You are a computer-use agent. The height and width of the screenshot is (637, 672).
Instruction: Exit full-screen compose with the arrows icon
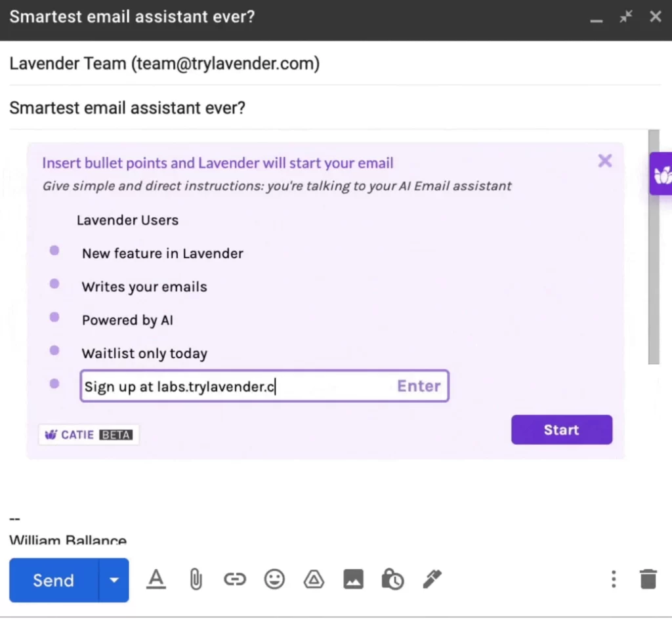[x=625, y=16]
